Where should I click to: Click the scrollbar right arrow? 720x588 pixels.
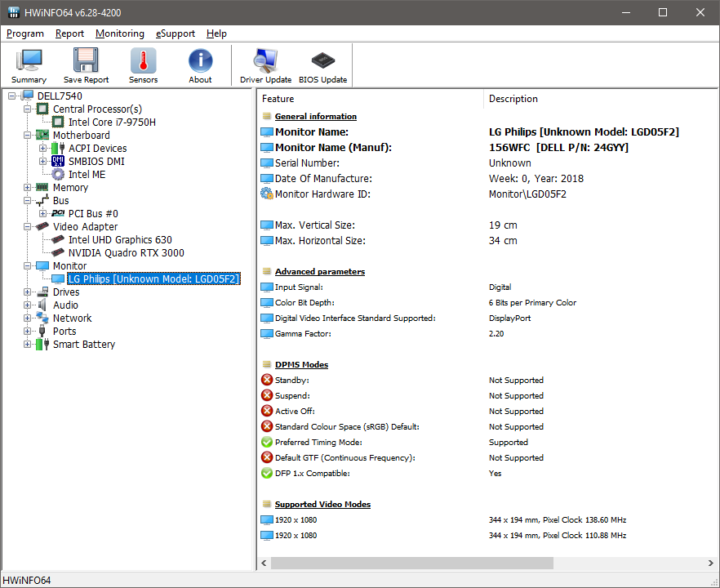711,563
